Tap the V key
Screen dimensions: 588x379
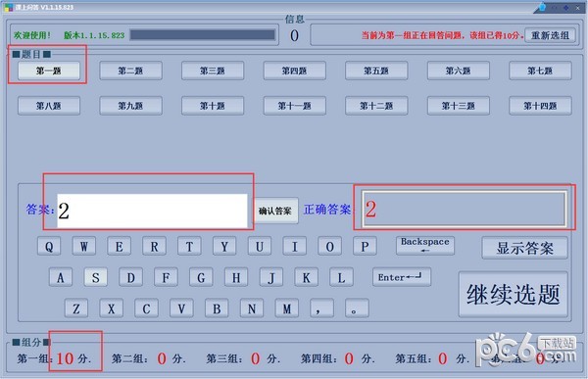[181, 308]
